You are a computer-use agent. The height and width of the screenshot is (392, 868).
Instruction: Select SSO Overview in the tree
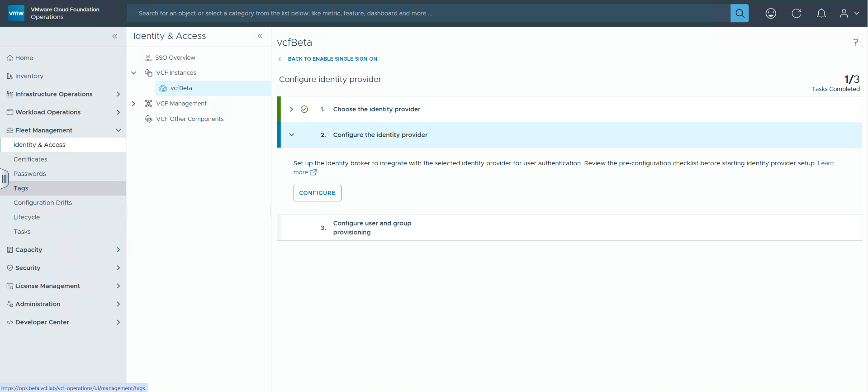[x=175, y=58]
